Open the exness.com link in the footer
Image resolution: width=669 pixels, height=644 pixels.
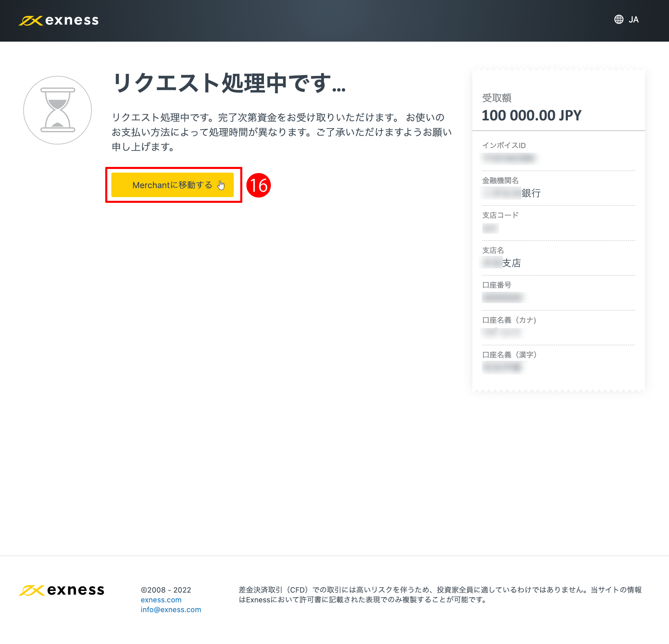[161, 600]
